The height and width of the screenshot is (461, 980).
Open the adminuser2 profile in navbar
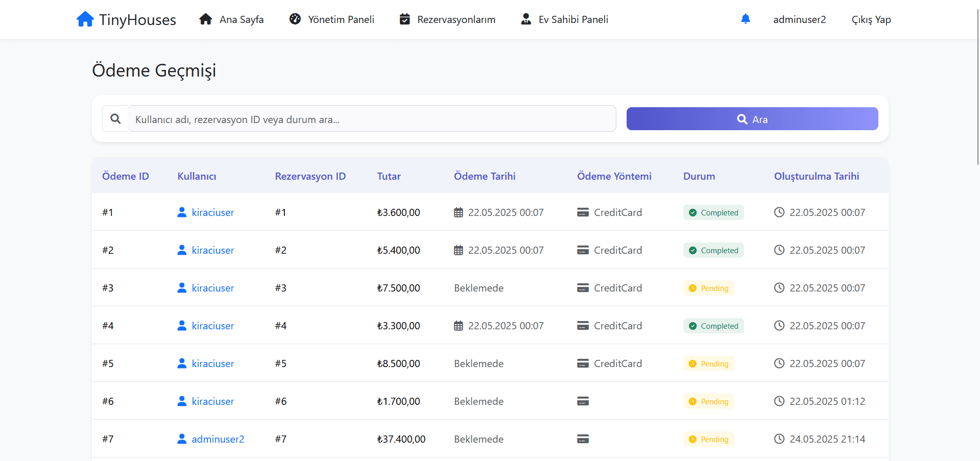tap(799, 19)
